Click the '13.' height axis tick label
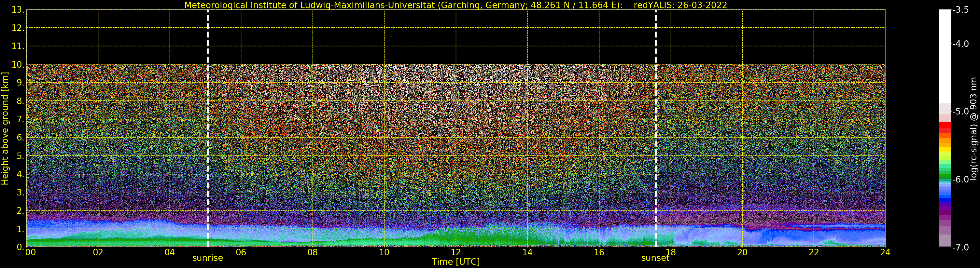This screenshot has height=268, width=980. [x=18, y=10]
